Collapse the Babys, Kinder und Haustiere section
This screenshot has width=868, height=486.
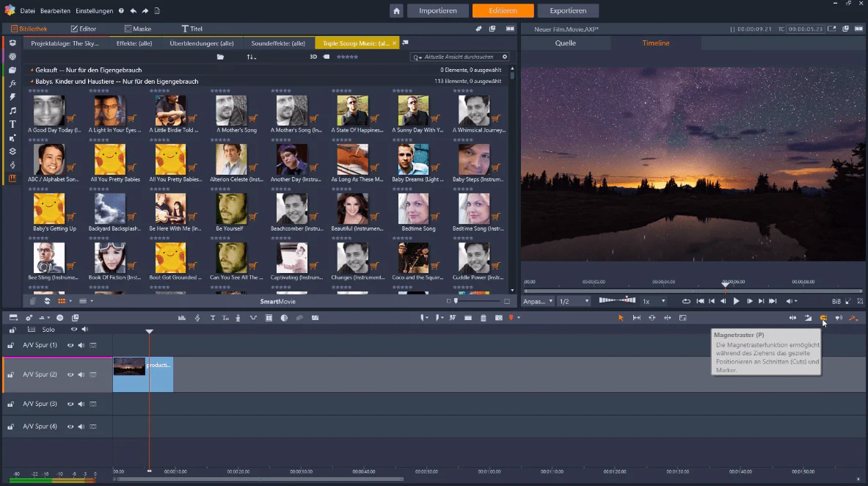32,81
